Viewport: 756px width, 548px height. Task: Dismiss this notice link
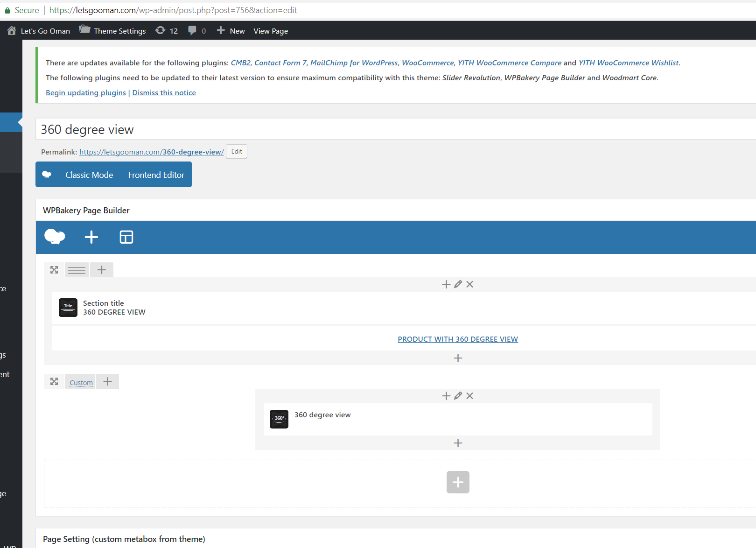point(164,93)
